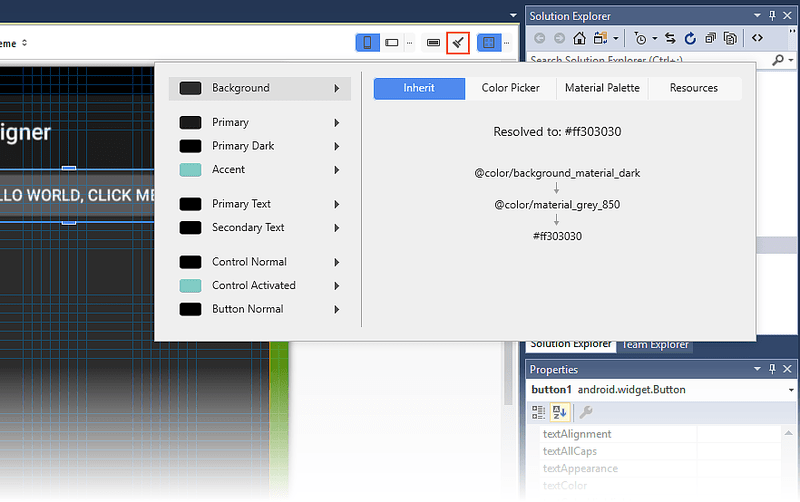Select the Control Activated color entry
The width and height of the screenshot is (800, 502).
click(260, 286)
